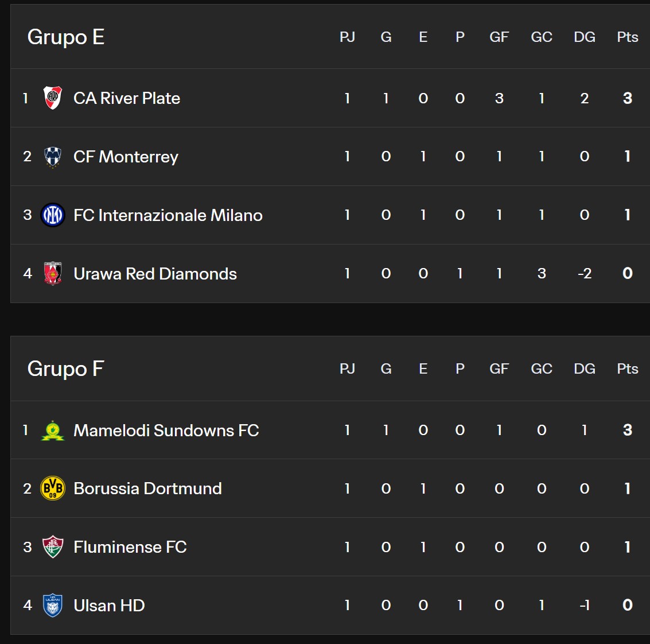This screenshot has width=650, height=644.
Task: Open the FC Internazionale Milano team link
Action: pyautogui.click(x=168, y=215)
